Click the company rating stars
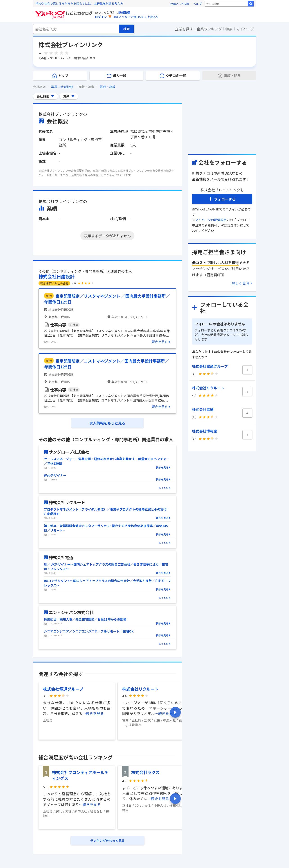Viewport: 289px width, 868px height. pos(56,53)
